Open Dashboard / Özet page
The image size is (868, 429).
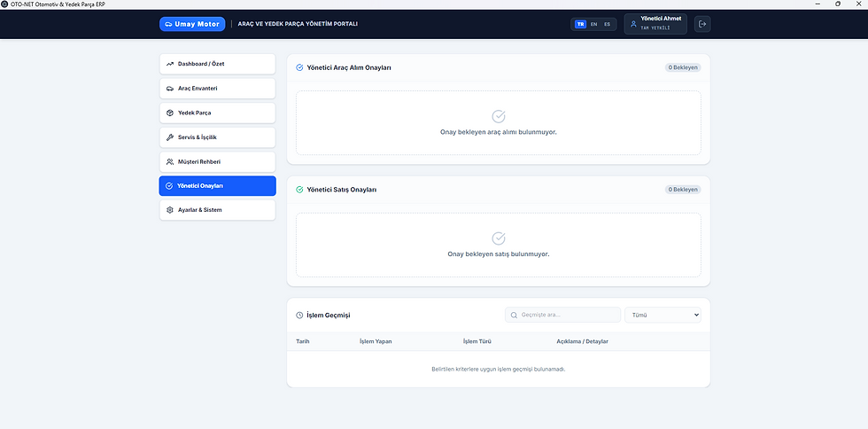tap(218, 64)
